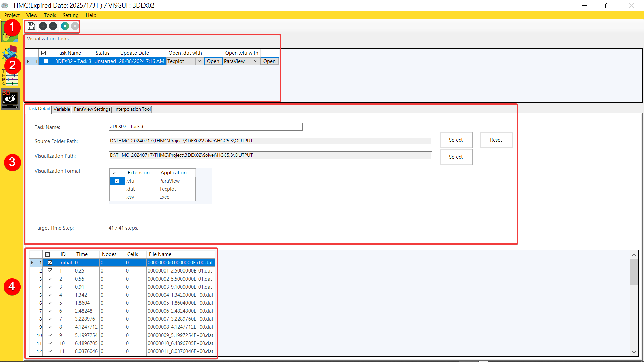Click the gray stop task icon

75,26
